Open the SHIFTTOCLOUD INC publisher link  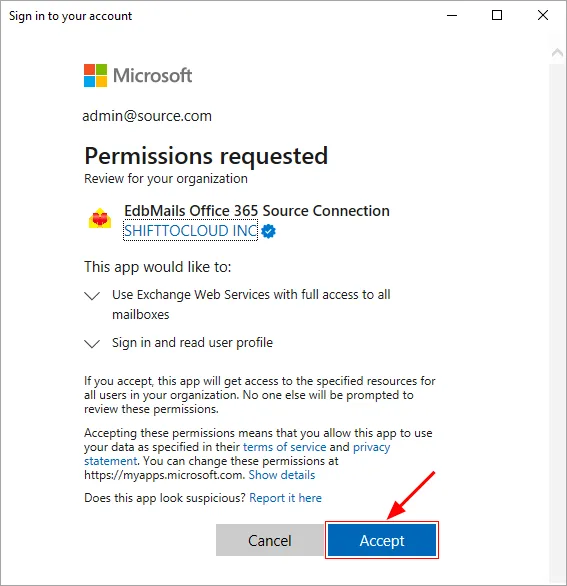tap(190, 231)
